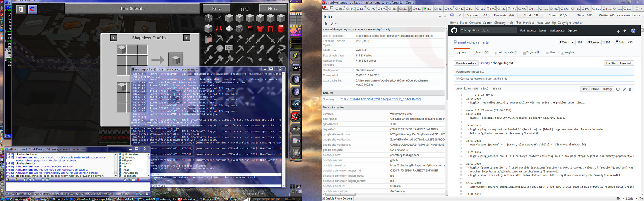Screen dimensions: 644x201
Task: Select the red helmet item in the item list
Action: coord(250,28)
